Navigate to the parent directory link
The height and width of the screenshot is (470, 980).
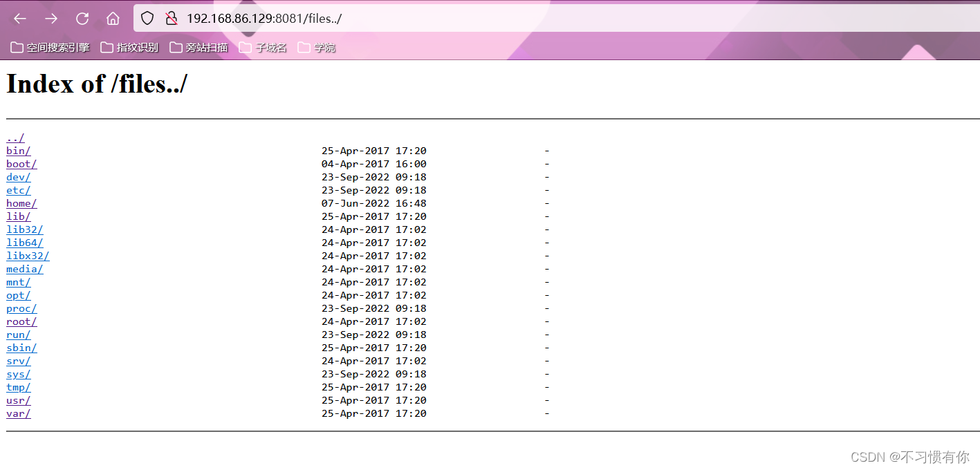[x=15, y=138]
